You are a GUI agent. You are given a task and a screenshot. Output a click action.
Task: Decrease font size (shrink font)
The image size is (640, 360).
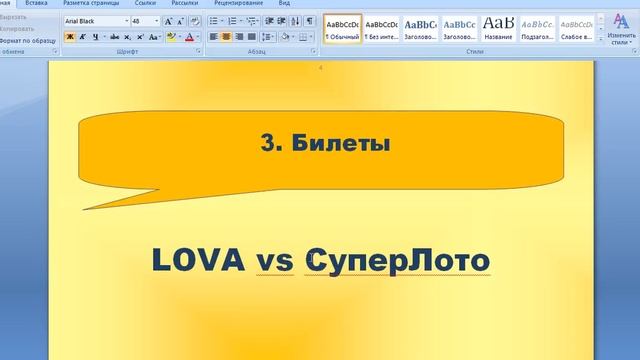[180, 21]
